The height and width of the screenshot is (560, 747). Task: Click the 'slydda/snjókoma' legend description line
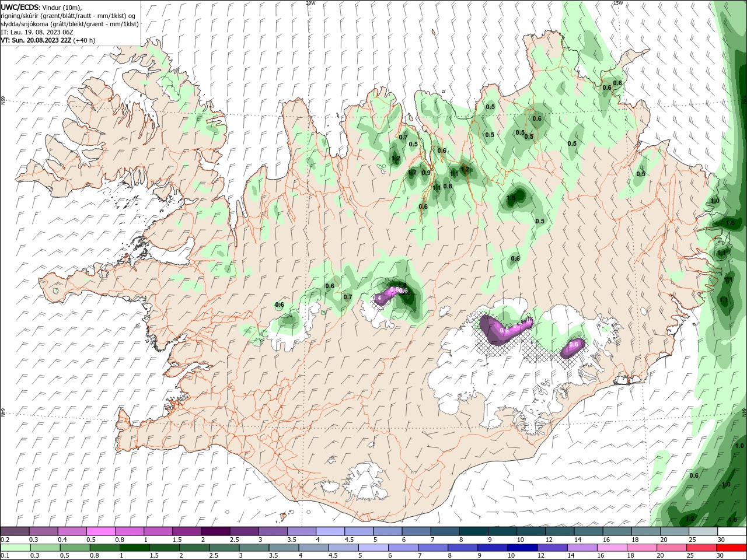70,24
